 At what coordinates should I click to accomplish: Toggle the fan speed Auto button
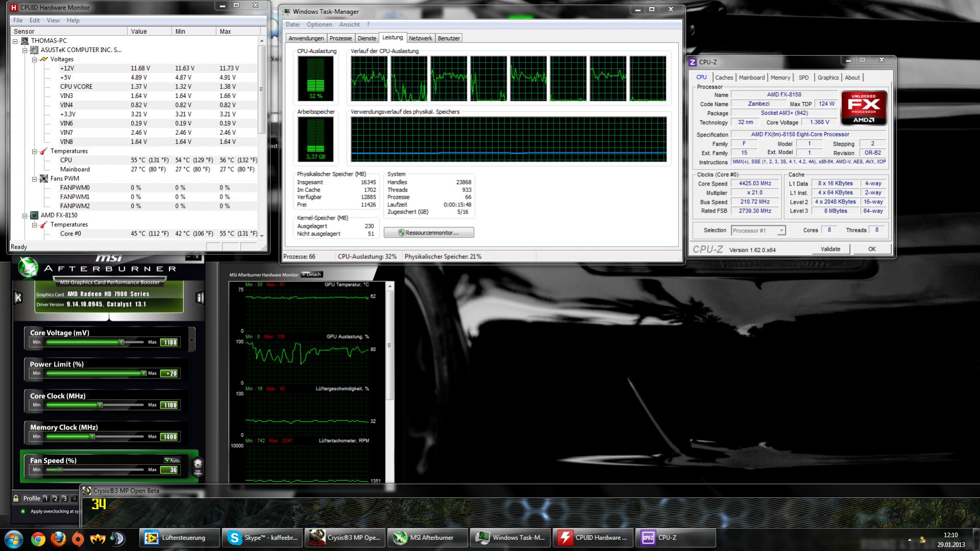(172, 460)
